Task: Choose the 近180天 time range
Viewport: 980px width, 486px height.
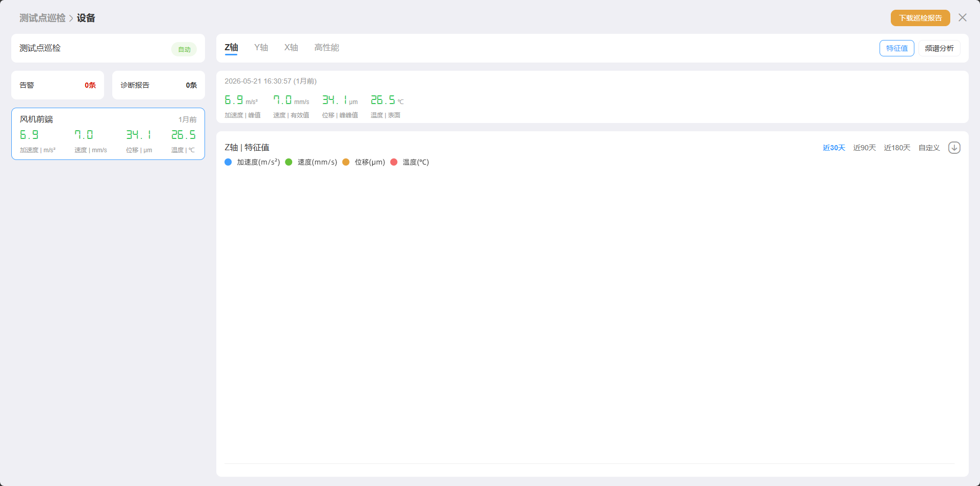Action: (897, 148)
